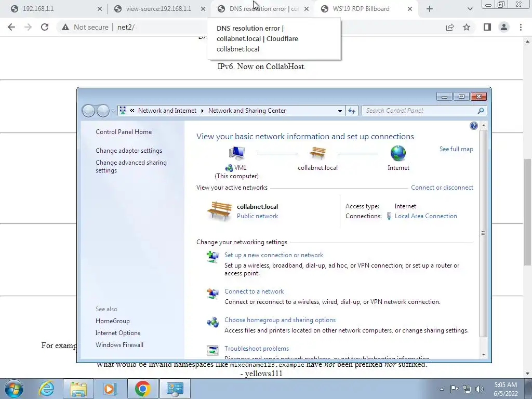Bookmark this page with the star
This screenshot has height=399, width=532.
(467, 27)
